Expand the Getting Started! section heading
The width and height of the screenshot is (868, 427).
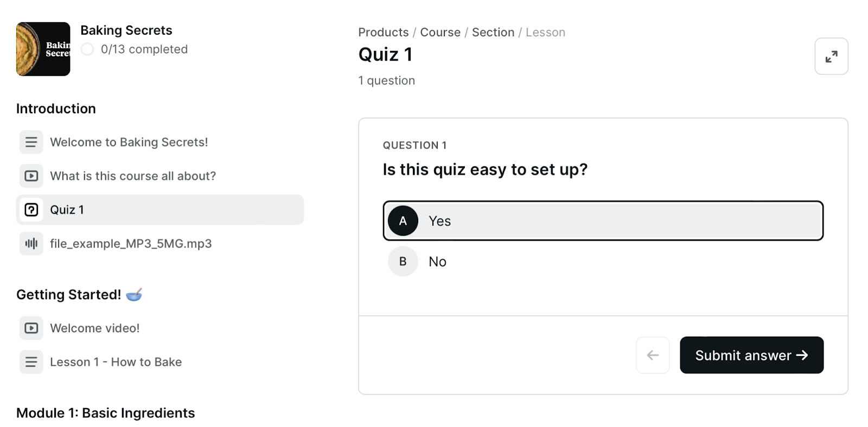[79, 294]
